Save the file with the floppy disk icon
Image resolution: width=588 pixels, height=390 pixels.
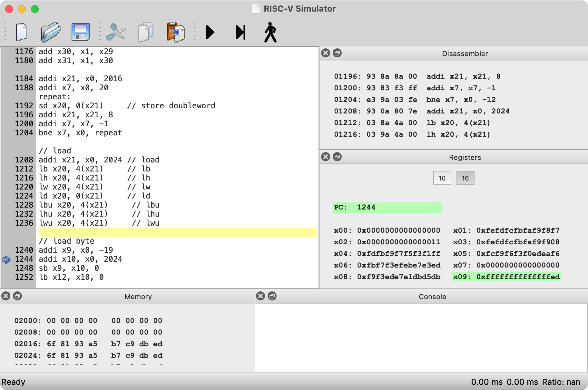click(x=80, y=32)
